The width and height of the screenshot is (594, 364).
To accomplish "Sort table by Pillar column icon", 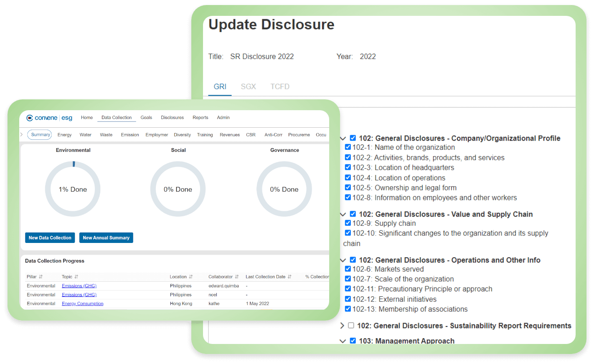I will [x=41, y=277].
